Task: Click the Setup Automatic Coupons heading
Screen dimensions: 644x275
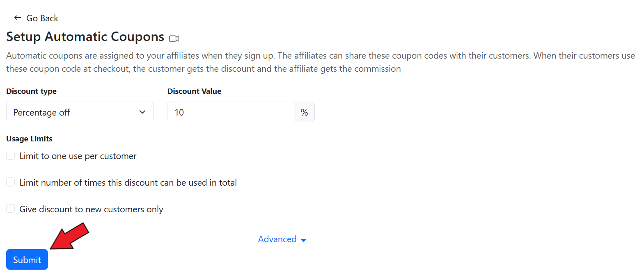Action: 85,37
